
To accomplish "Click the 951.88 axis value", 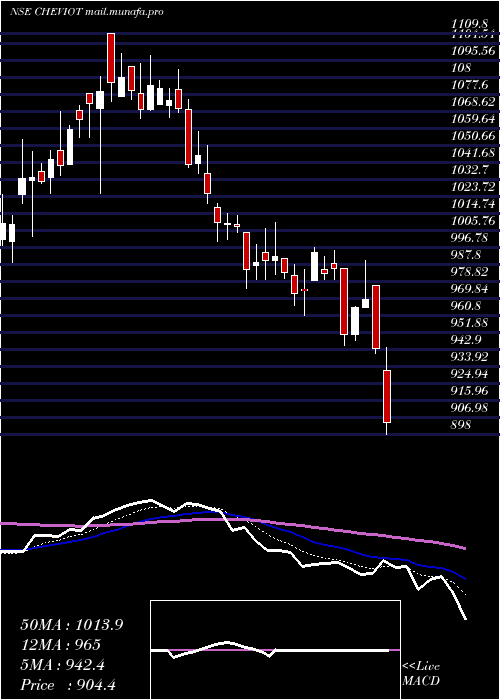I will click(x=470, y=322).
